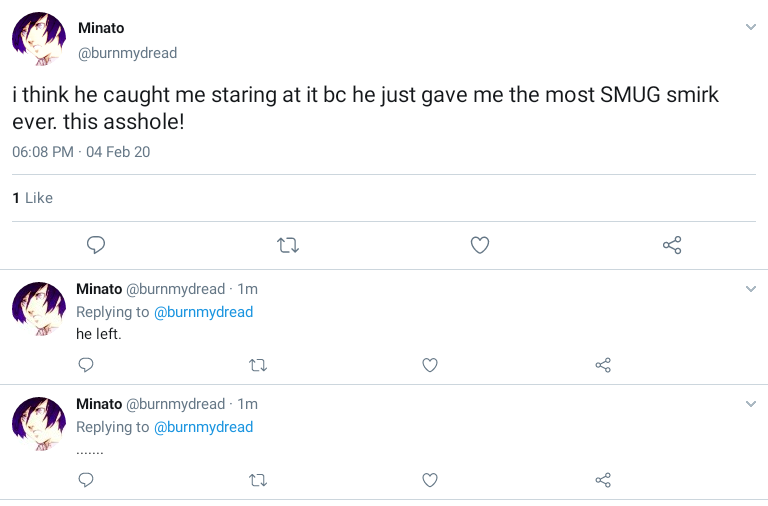Reply to the "he left." tweet

click(86, 365)
